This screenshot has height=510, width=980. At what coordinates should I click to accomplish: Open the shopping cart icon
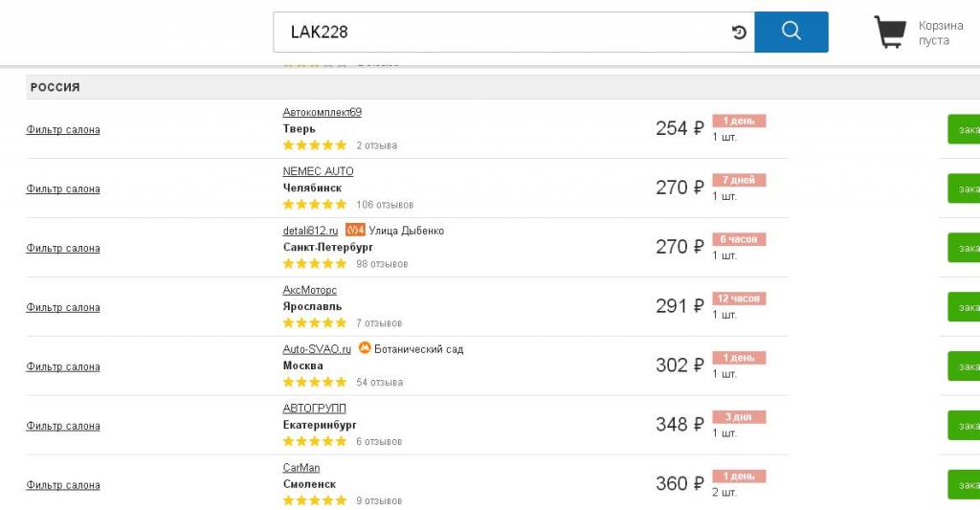click(x=890, y=33)
